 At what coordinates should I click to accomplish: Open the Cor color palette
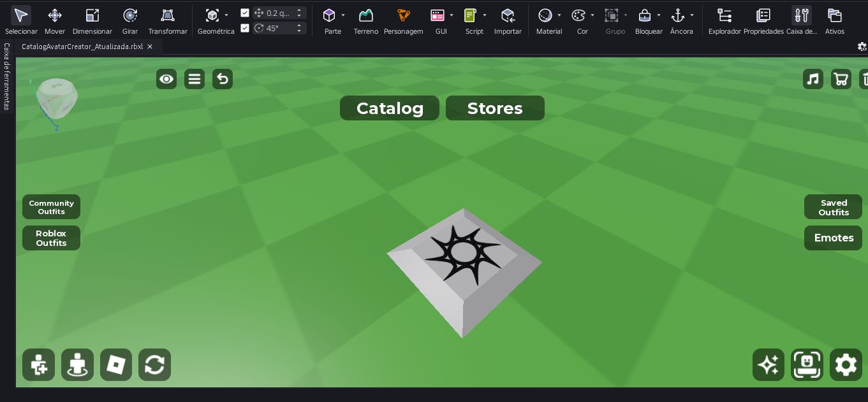click(578, 15)
